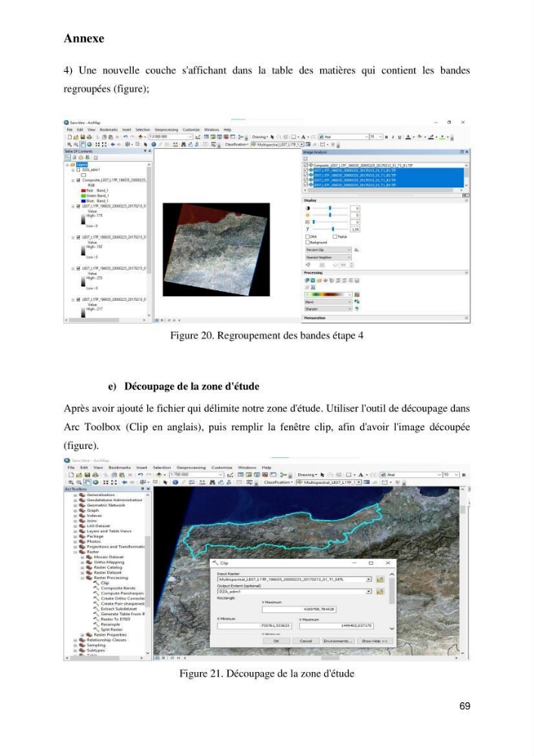
Task: Open map scale dropdown in upper ArcMap window
Action: coord(190,137)
